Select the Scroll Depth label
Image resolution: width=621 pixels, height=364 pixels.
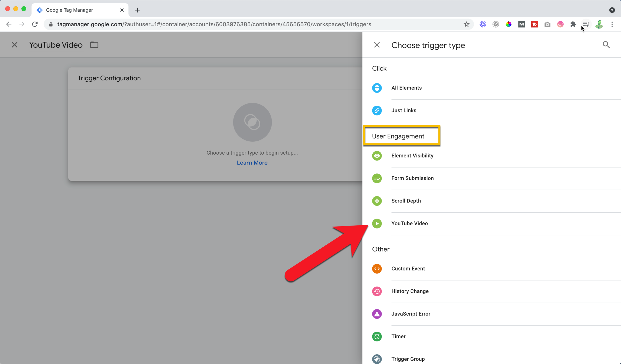pyautogui.click(x=406, y=201)
